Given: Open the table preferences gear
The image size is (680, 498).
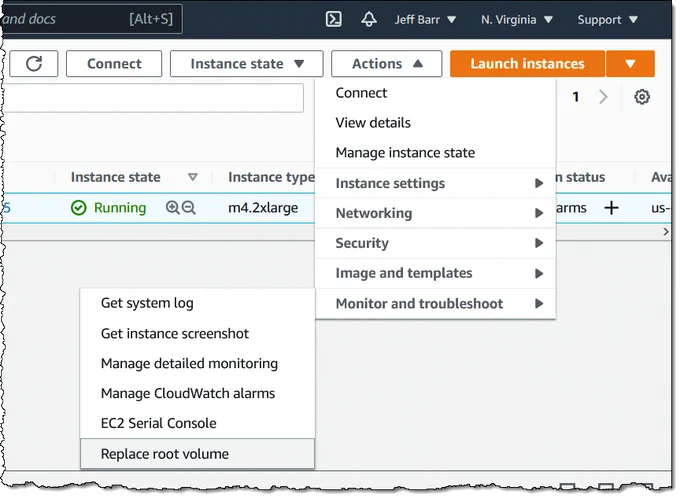Looking at the screenshot, I should (x=642, y=97).
